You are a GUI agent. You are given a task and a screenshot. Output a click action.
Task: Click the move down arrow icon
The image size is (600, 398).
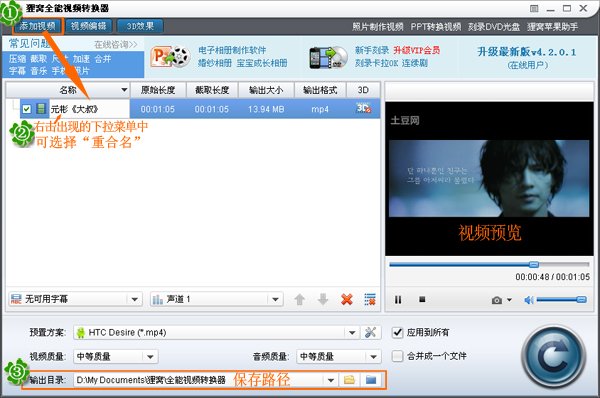323,299
